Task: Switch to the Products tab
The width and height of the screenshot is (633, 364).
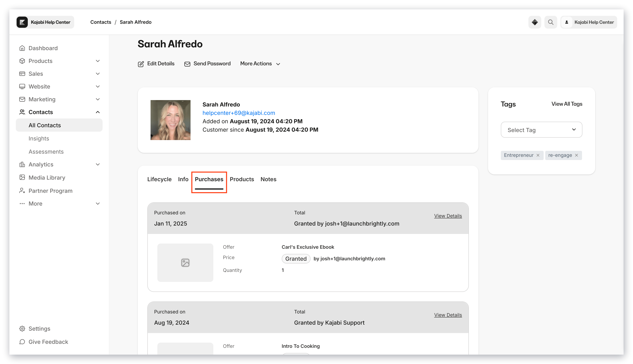Action: coord(242,179)
